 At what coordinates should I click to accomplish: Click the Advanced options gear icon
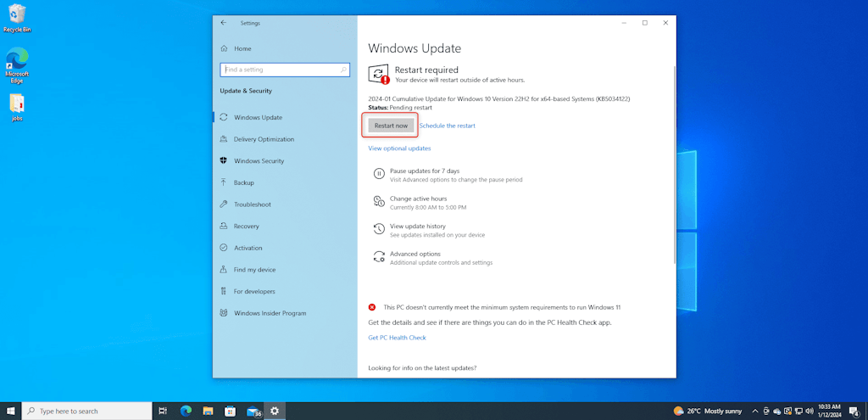pyautogui.click(x=379, y=256)
